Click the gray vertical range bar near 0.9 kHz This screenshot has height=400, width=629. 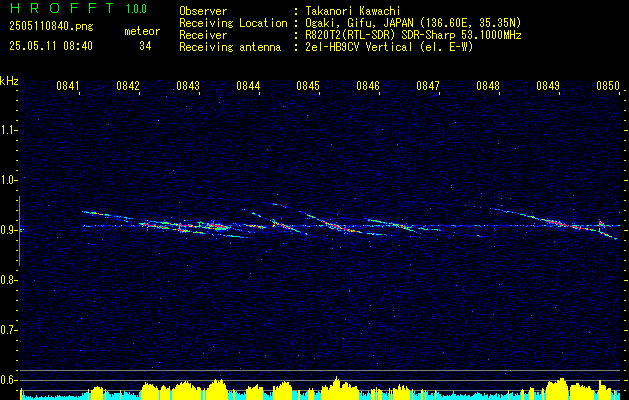pyautogui.click(x=20, y=231)
